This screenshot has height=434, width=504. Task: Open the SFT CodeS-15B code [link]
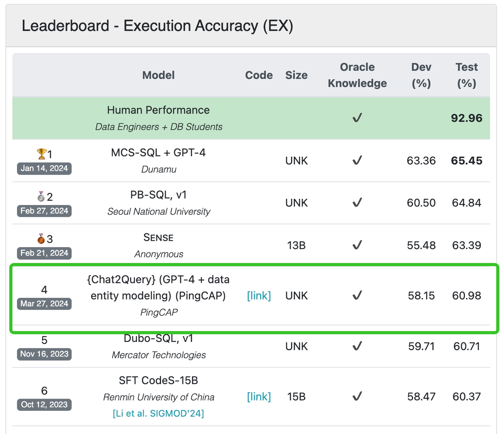click(259, 397)
